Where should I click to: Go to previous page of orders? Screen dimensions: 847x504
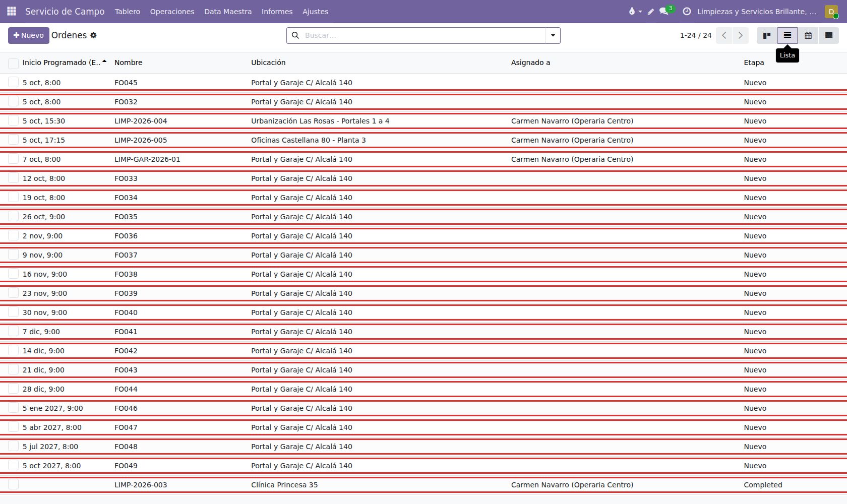724,35
